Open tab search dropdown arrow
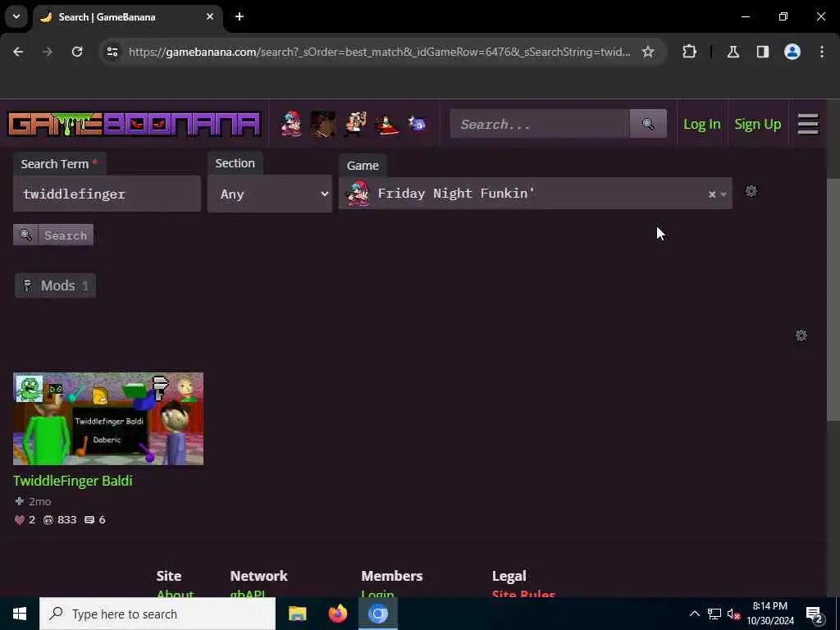 16,16
